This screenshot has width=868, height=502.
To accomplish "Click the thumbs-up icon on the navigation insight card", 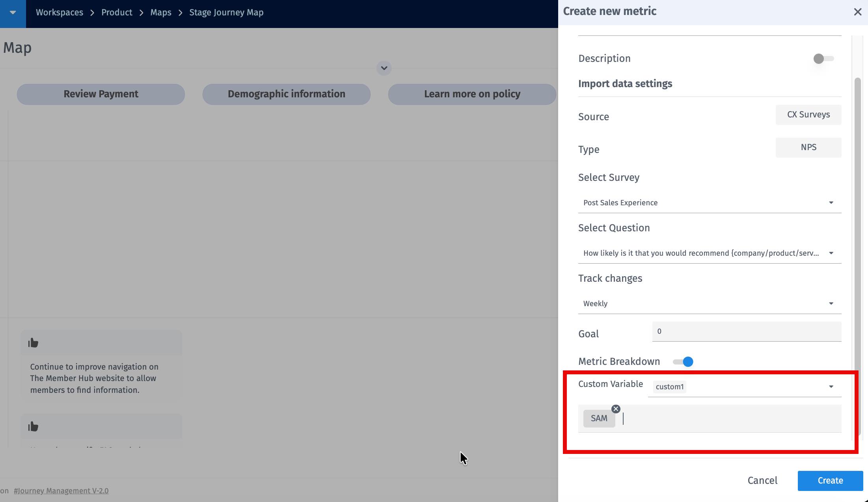I will [33, 342].
